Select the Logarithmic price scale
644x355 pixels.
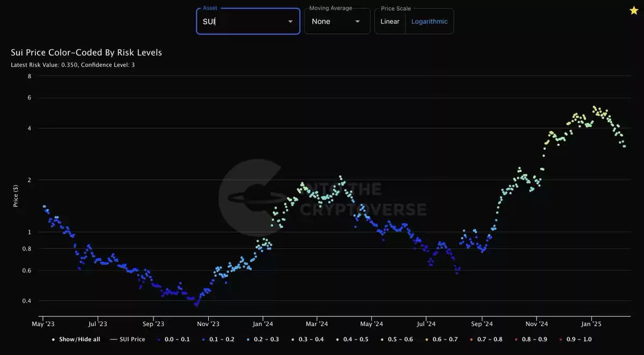pos(429,21)
